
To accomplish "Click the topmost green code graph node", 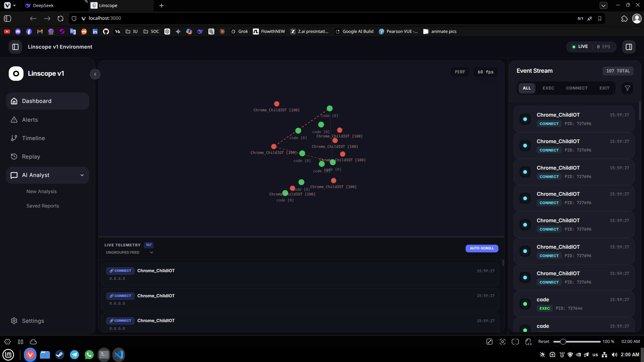I will coord(330,108).
